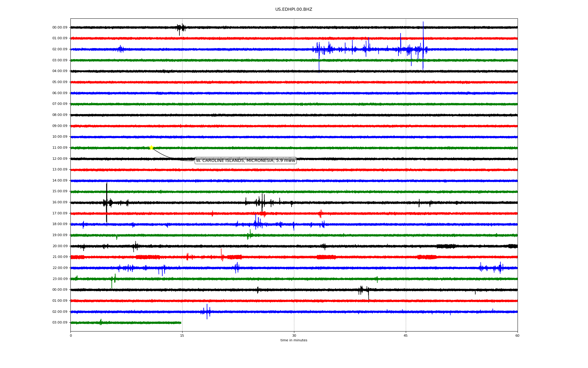Click the 'time in minutes' axis label
This screenshot has width=588, height=368.
pyautogui.click(x=293, y=340)
